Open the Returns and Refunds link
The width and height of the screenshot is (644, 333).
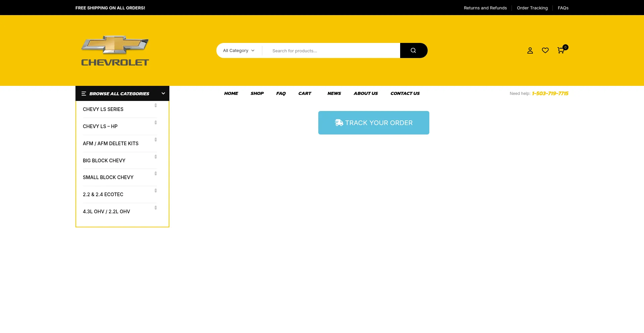(x=485, y=8)
